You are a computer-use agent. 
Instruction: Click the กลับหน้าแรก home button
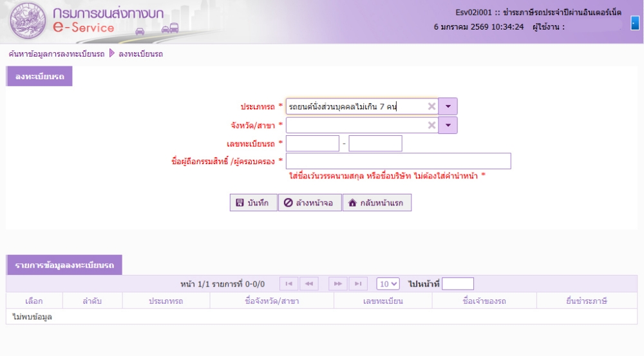377,202
